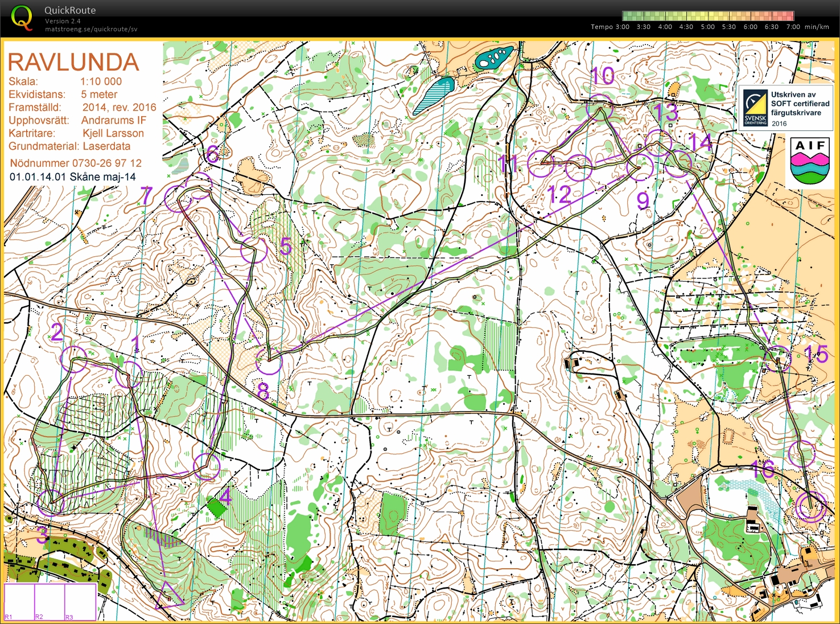Image resolution: width=840 pixels, height=624 pixels.
Task: Click the R1 punch box
Action: [19, 602]
